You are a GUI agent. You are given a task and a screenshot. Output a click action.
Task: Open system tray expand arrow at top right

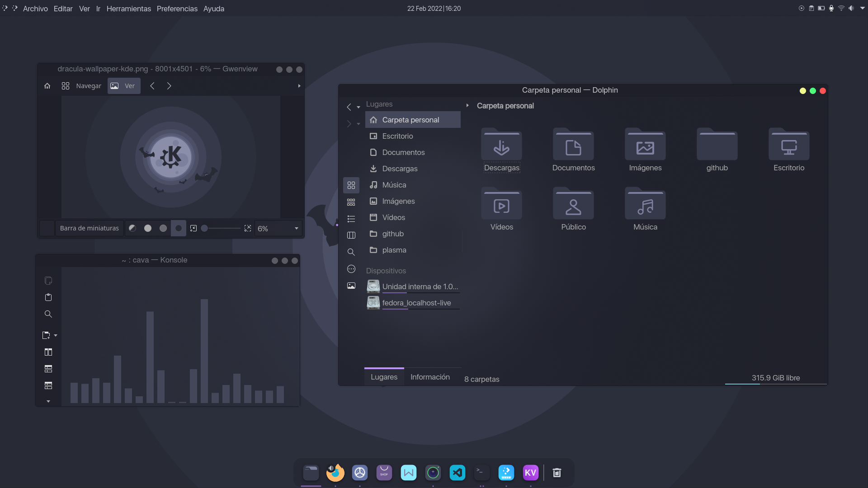point(862,8)
